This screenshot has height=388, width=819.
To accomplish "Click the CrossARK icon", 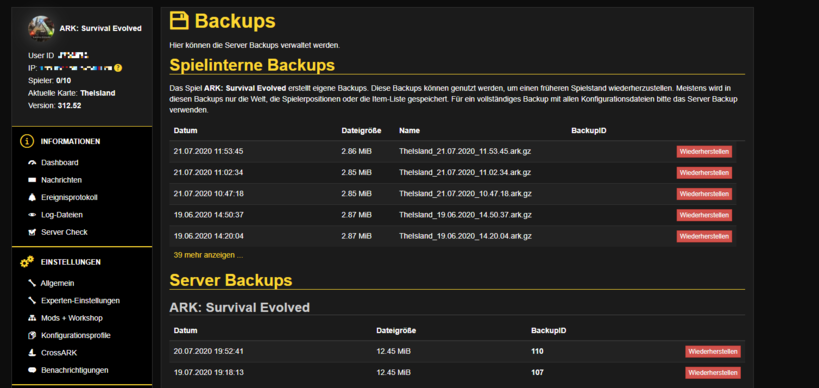I will click(32, 352).
